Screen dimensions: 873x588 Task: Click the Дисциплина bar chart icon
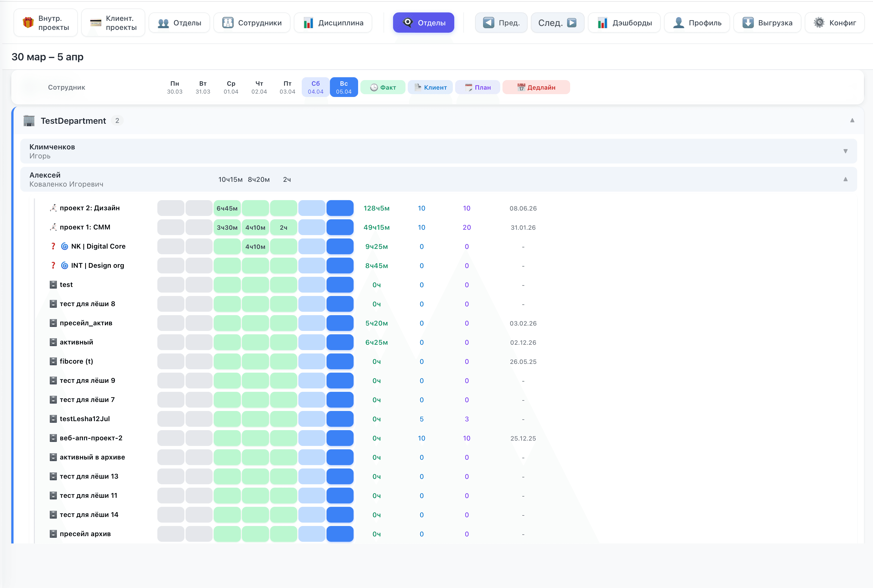coord(308,23)
